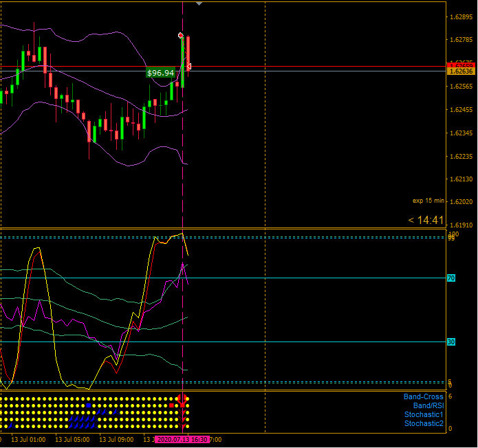
Task: Click the 1.62345 price axis value
Action: tap(461, 133)
